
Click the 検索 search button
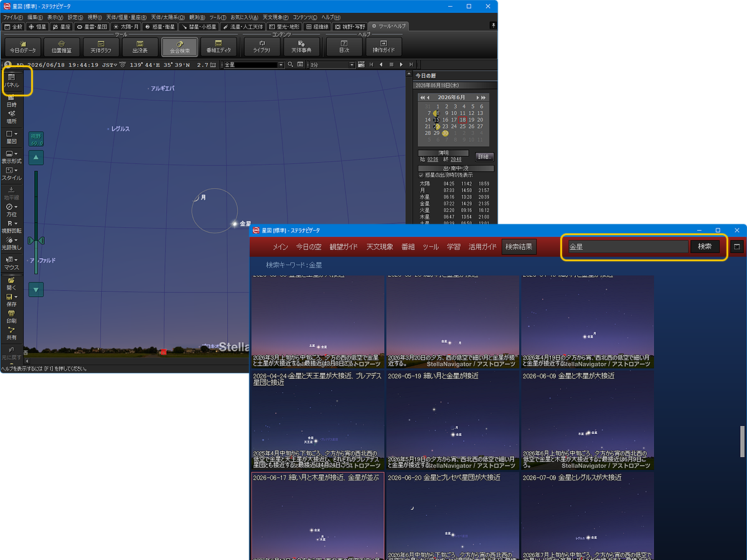coord(705,246)
